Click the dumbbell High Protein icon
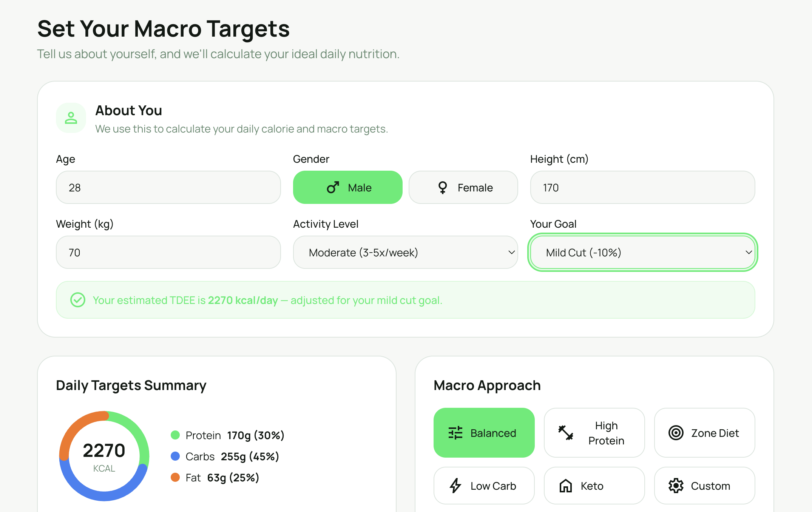Image resolution: width=812 pixels, height=512 pixels. [566, 433]
